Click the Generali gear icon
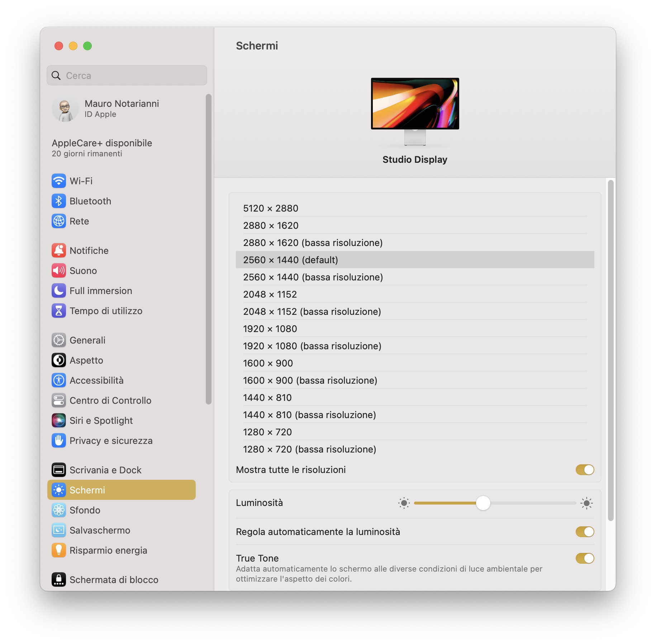 [59, 340]
